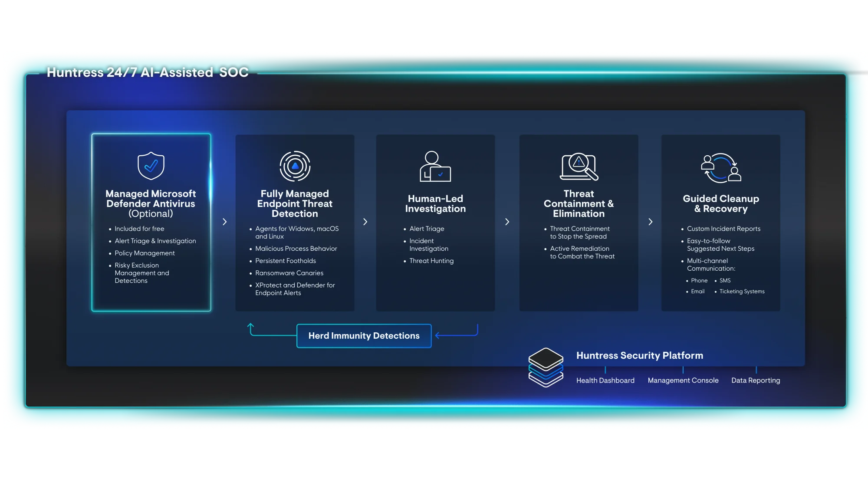Click the concentric circles endpoint detection icon
The width and height of the screenshot is (868, 488).
click(x=295, y=166)
